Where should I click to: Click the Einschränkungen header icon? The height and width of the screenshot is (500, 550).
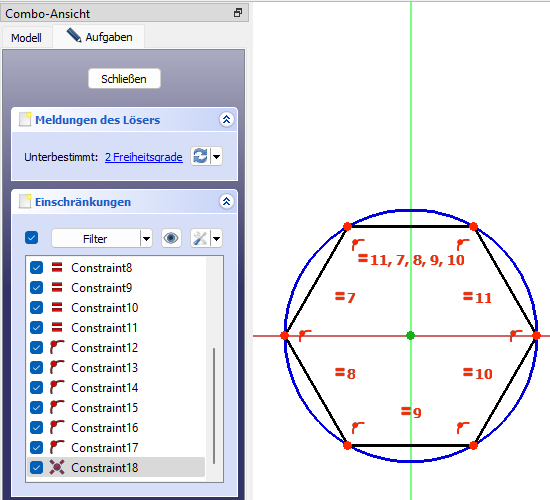coord(25,201)
